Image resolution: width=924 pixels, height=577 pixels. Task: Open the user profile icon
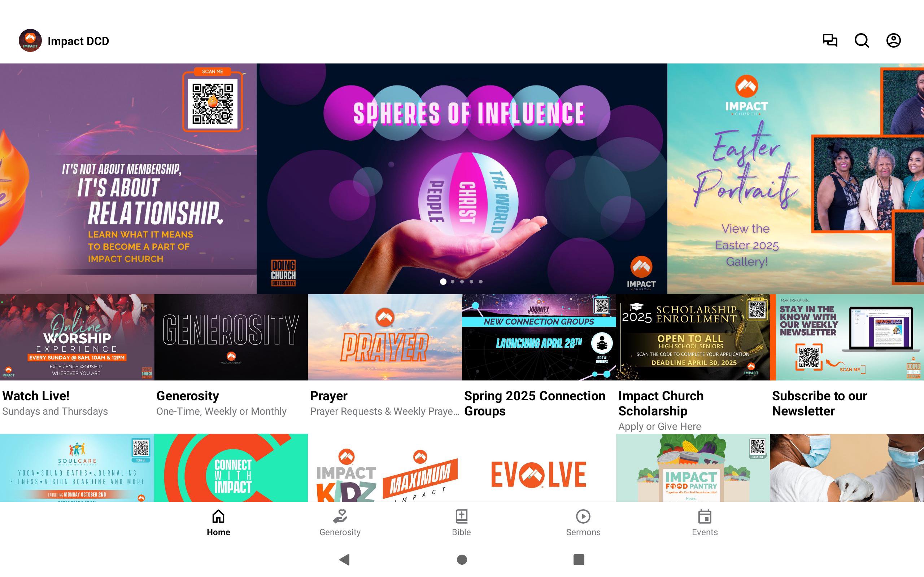coord(893,40)
